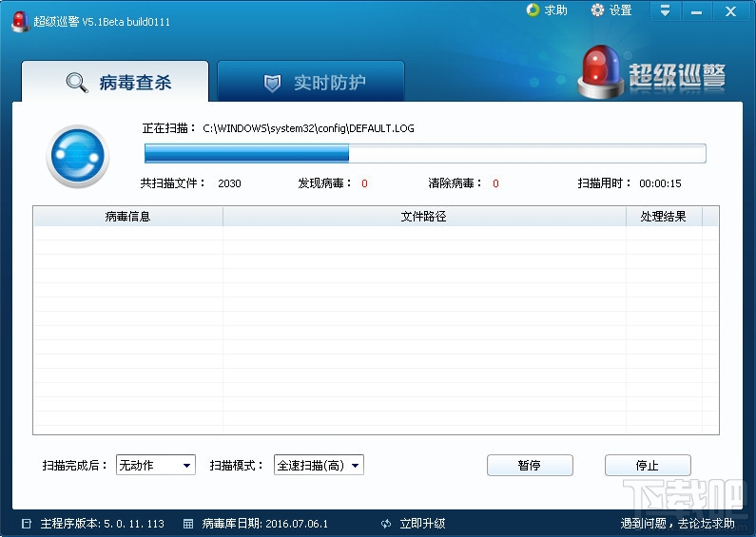Click the scanning path C:\WINDOWS\system32\config\DEFAULT.LOG
Viewport: 756px width, 537px height.
coord(308,128)
